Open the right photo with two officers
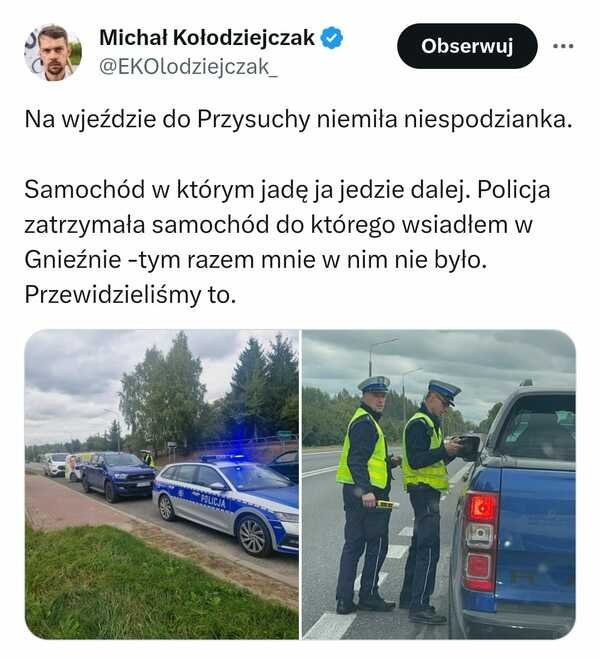Viewport: 600px width, 659px height. click(x=439, y=484)
